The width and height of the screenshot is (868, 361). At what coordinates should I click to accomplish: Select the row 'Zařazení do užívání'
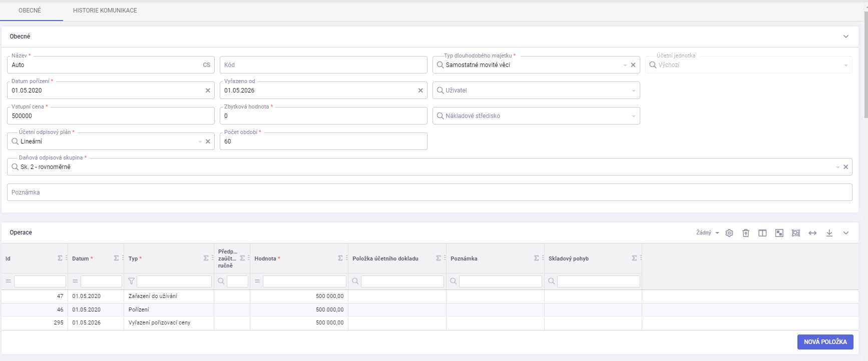(429, 296)
